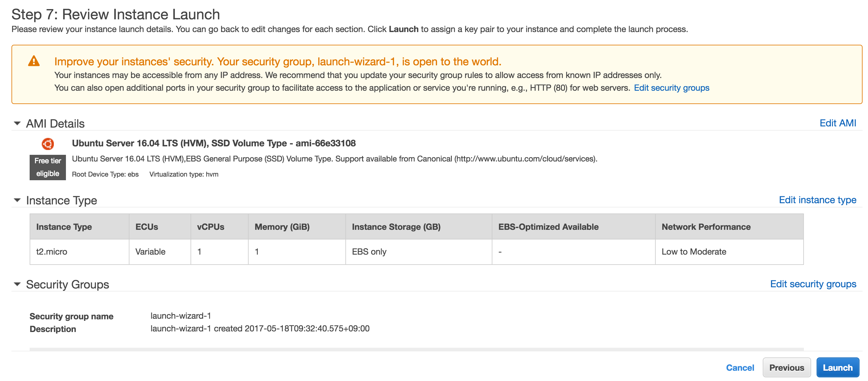Click the Ubuntu Server 16.04 LTS AMI title
Viewport: 868px width, 381px height.
(x=214, y=143)
